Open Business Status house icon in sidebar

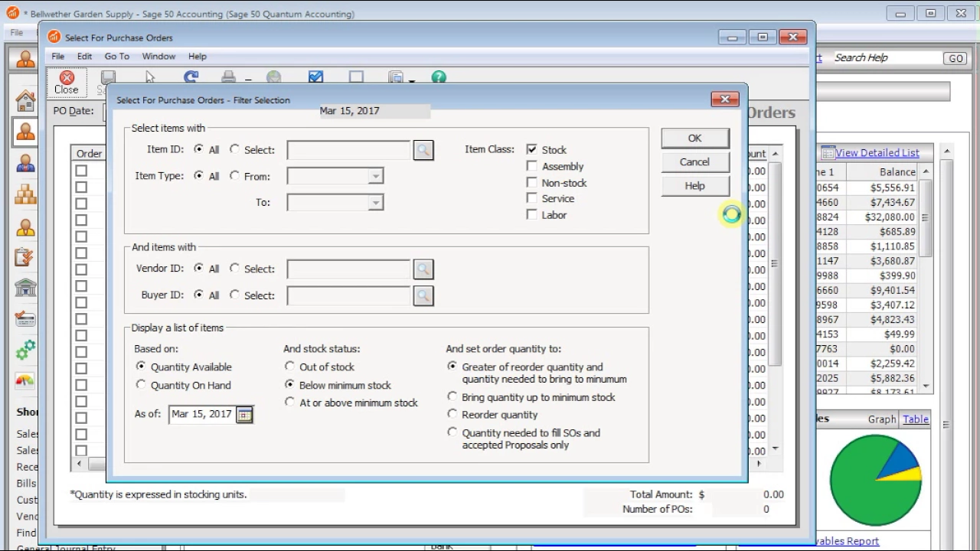[25, 100]
